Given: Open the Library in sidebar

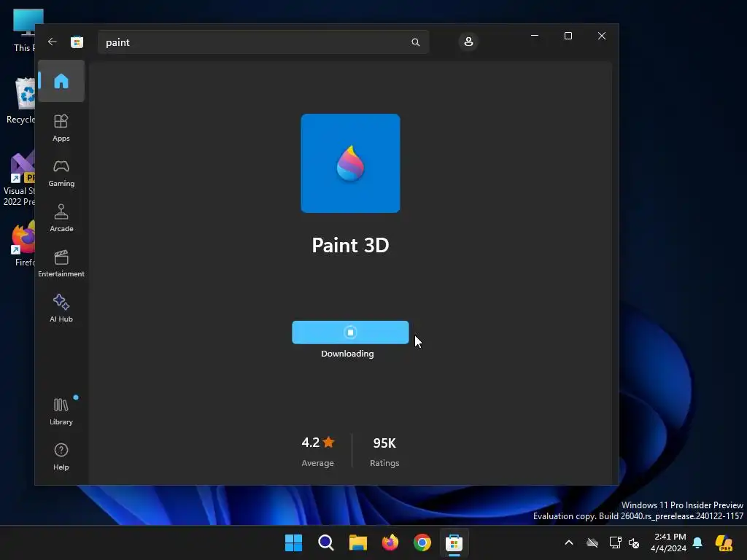Looking at the screenshot, I should click(x=61, y=411).
